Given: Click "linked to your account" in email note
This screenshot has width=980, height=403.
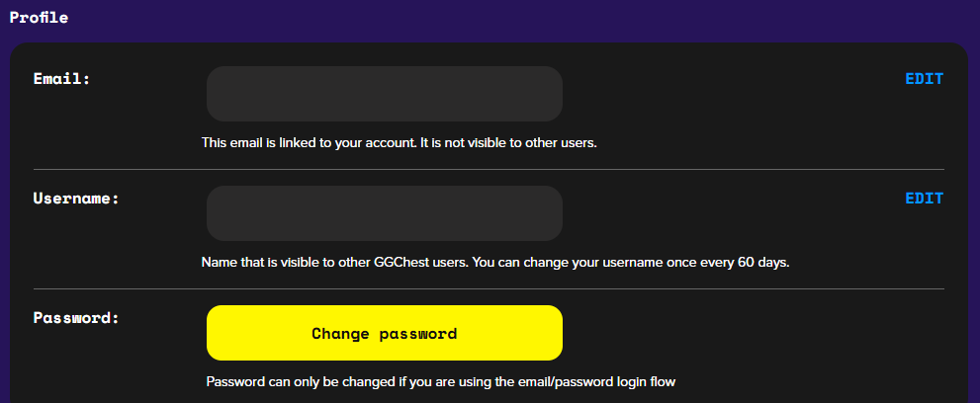Looking at the screenshot, I should click(348, 143).
